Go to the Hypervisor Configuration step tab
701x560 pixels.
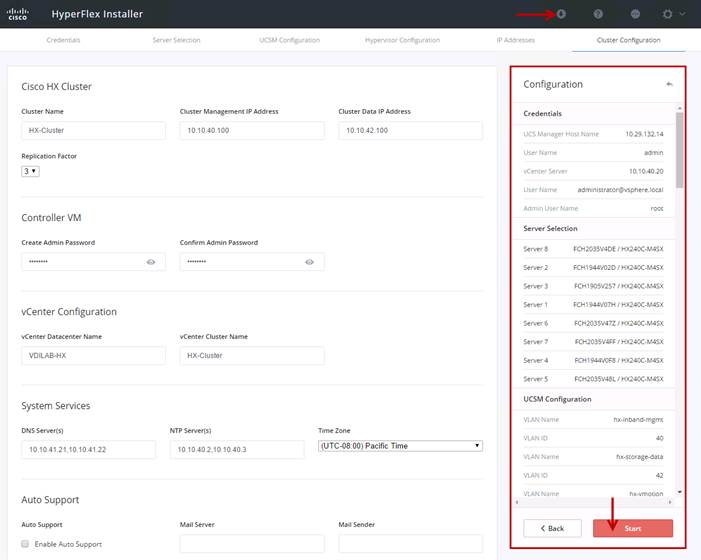click(402, 40)
